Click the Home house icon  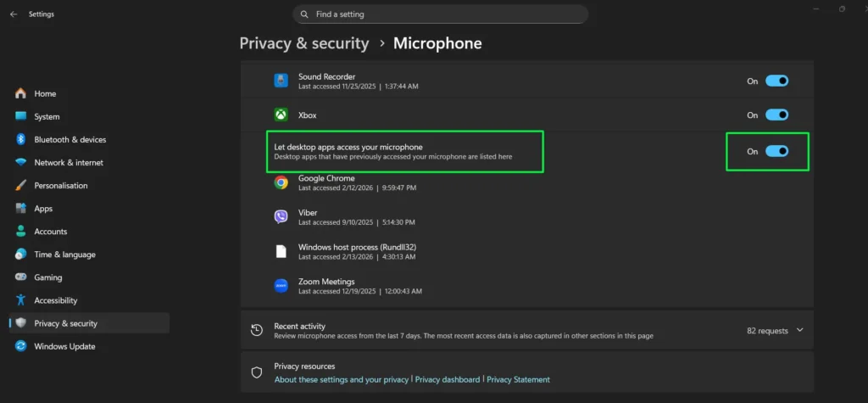coord(20,93)
